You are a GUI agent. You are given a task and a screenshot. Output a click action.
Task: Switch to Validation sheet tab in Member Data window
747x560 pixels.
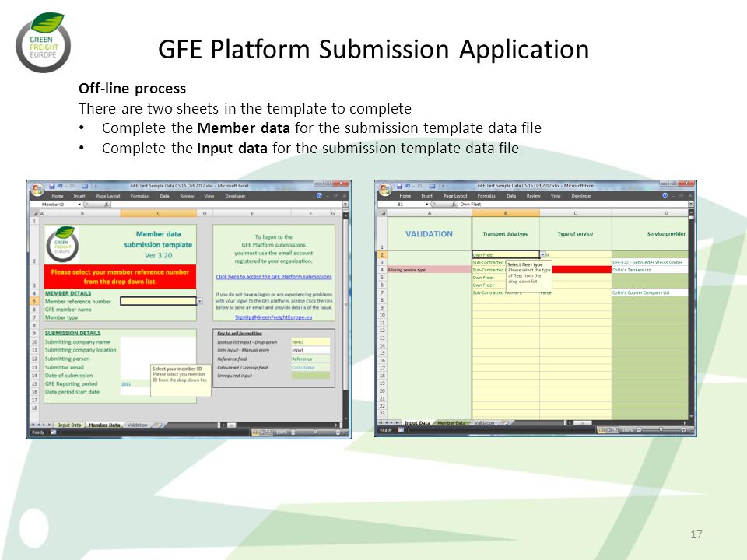[x=138, y=425]
